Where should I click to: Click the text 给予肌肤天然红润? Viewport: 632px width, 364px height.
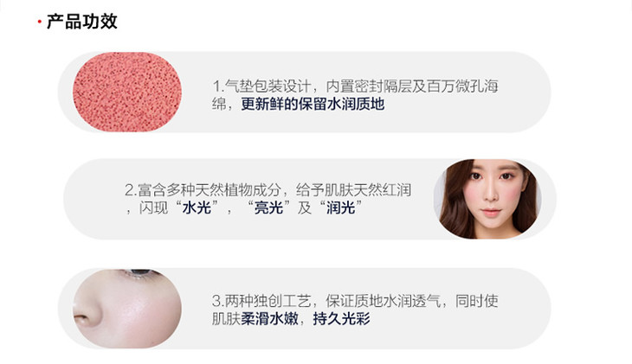[353, 189]
